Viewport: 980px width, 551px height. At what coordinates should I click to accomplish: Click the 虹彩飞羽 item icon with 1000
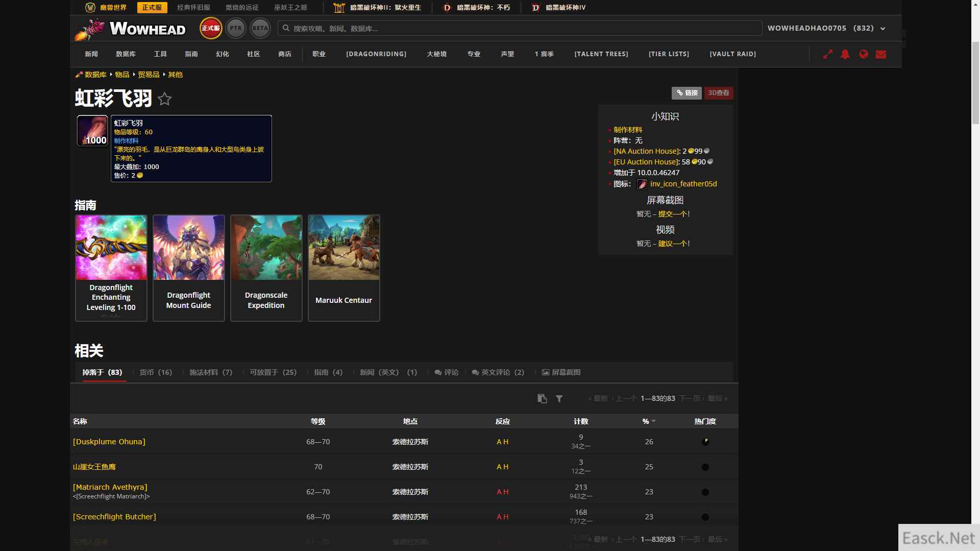pyautogui.click(x=92, y=131)
